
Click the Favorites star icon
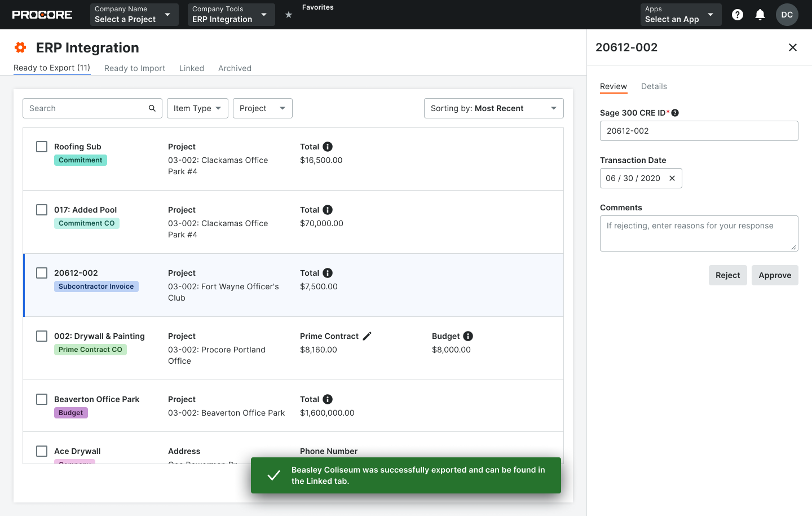point(289,15)
